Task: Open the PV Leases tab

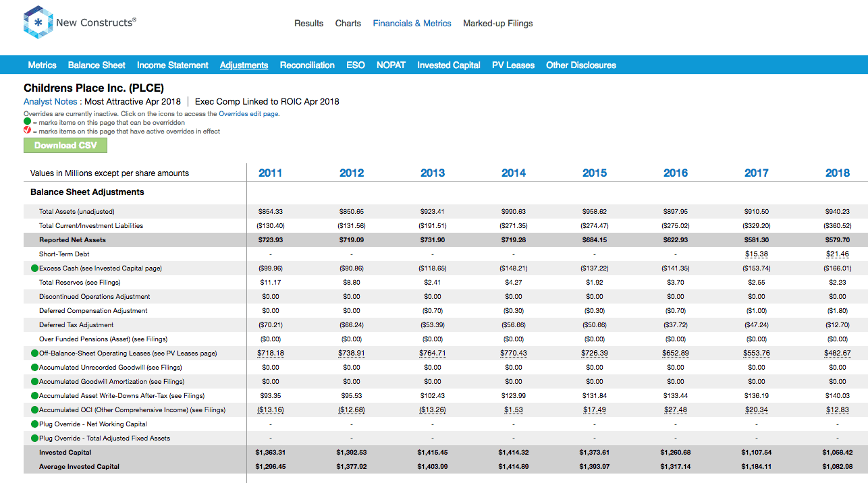Action: [513, 65]
